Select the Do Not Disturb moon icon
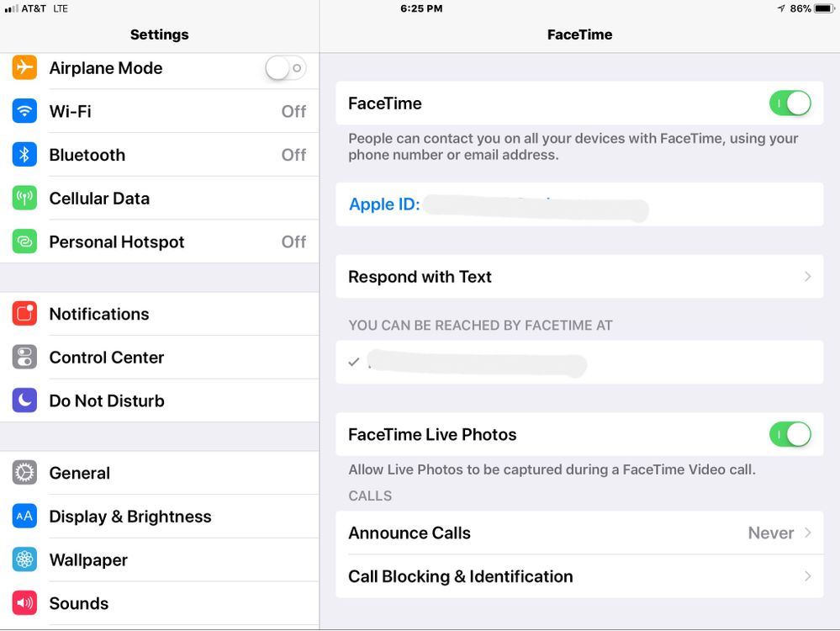This screenshot has width=840, height=631. (x=24, y=400)
